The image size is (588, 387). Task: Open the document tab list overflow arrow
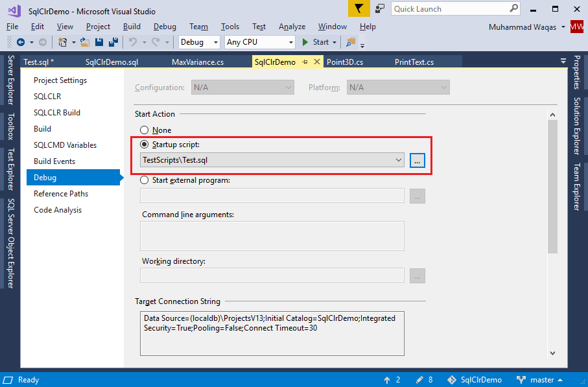click(x=563, y=61)
